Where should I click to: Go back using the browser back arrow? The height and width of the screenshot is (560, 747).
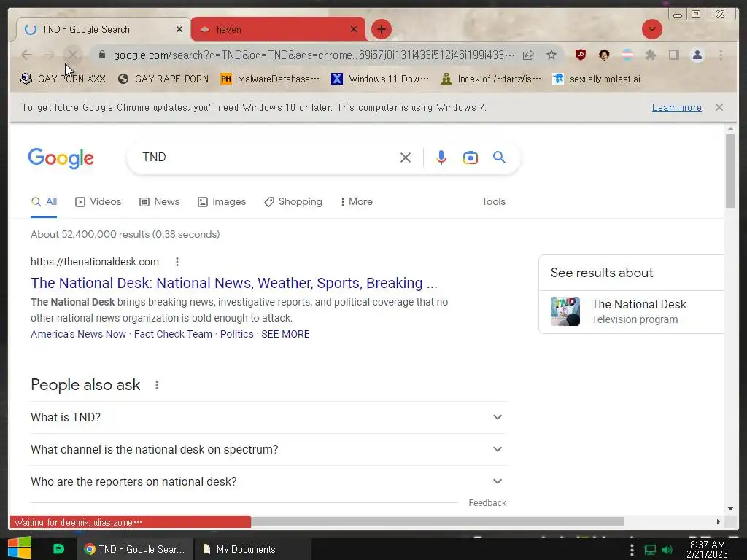[27, 55]
